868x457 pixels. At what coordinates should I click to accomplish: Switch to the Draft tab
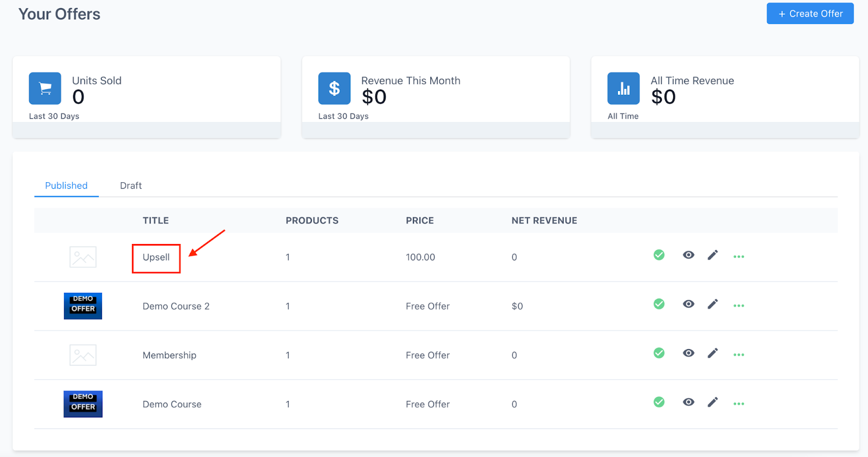131,185
